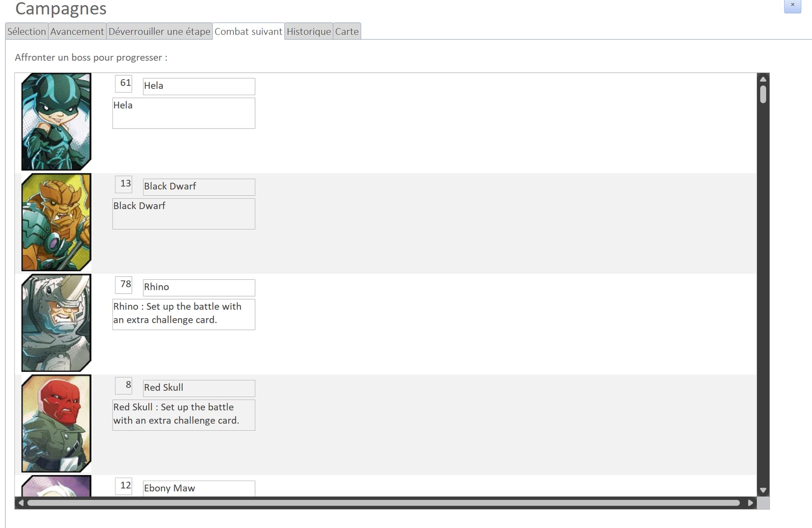The height and width of the screenshot is (528, 812).
Task: Click the Rhino extra challenge card description
Action: [184, 314]
